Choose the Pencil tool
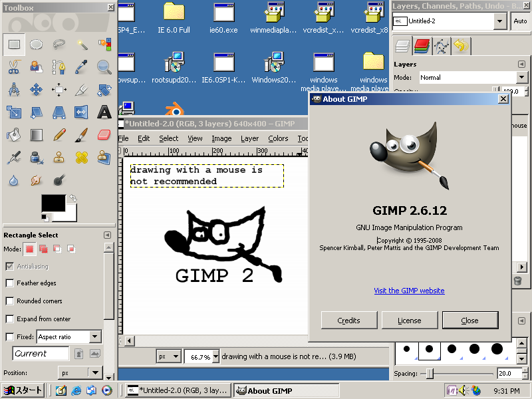 [59, 135]
